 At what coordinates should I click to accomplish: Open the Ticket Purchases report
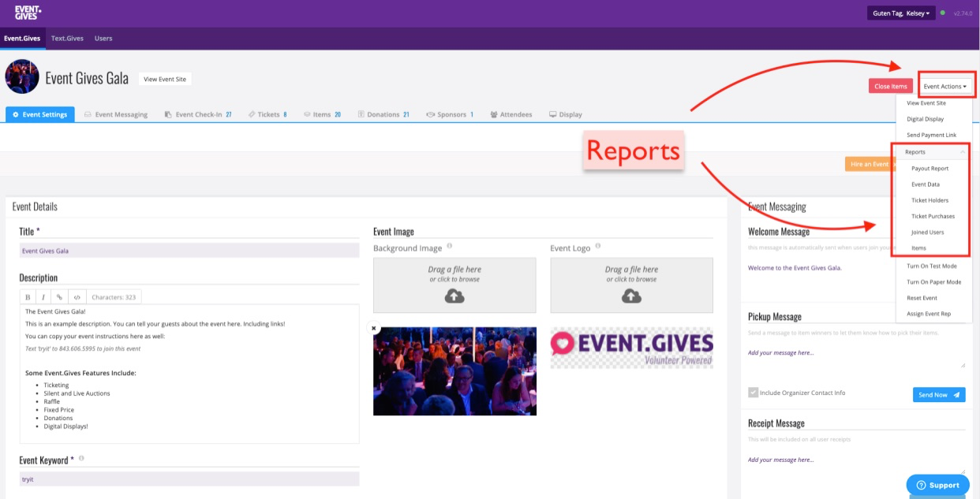(933, 216)
